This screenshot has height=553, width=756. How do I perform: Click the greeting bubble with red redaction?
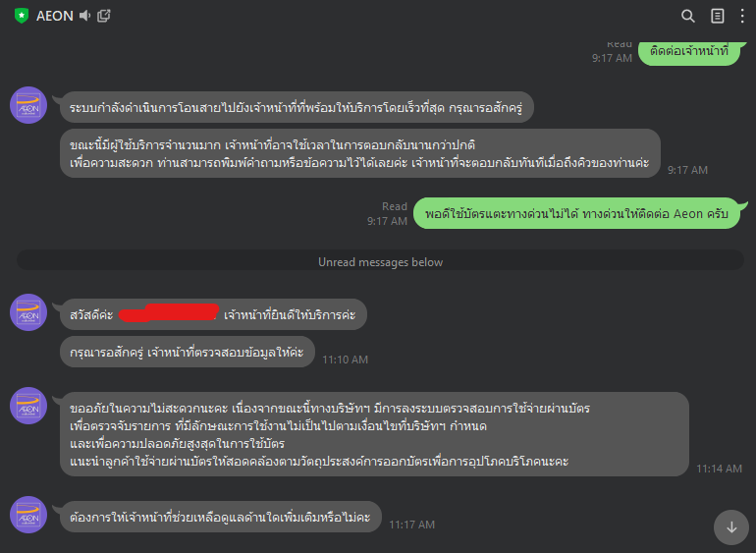[213, 314]
